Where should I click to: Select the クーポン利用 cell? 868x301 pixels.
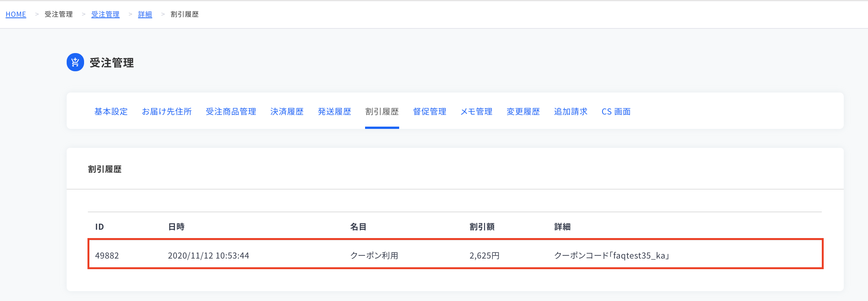click(374, 256)
